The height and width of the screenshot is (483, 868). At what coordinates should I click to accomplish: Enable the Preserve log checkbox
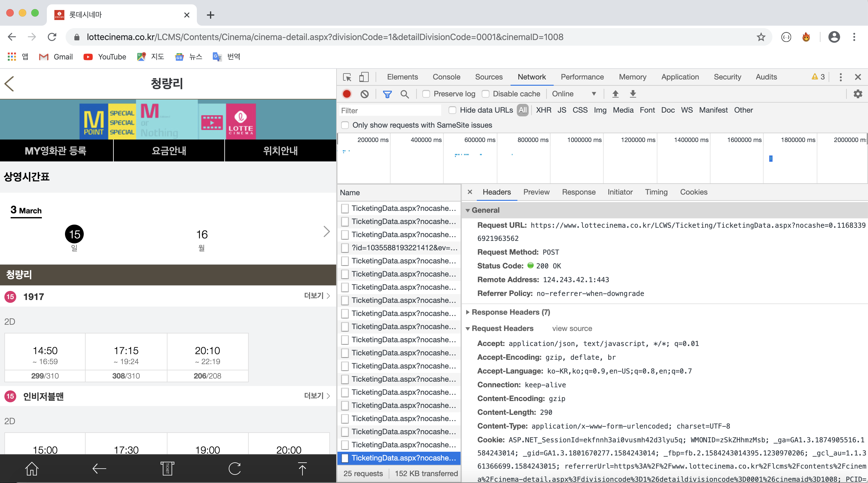[x=426, y=94]
